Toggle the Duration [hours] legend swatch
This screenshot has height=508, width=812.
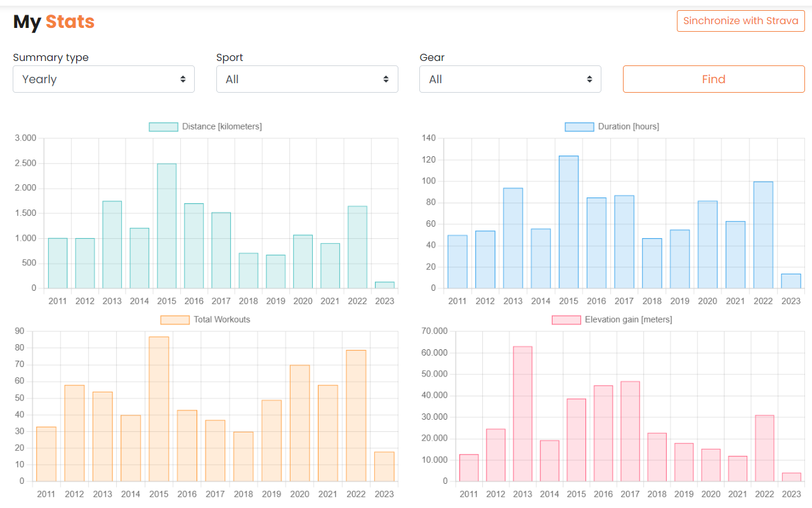(x=579, y=127)
